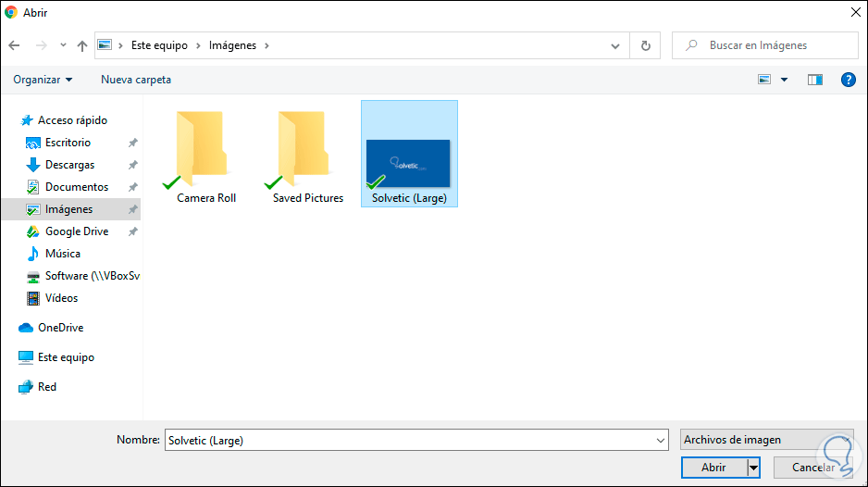Expand chevron after Imágenes in address bar
This screenshot has height=487, width=868.
pyautogui.click(x=267, y=45)
